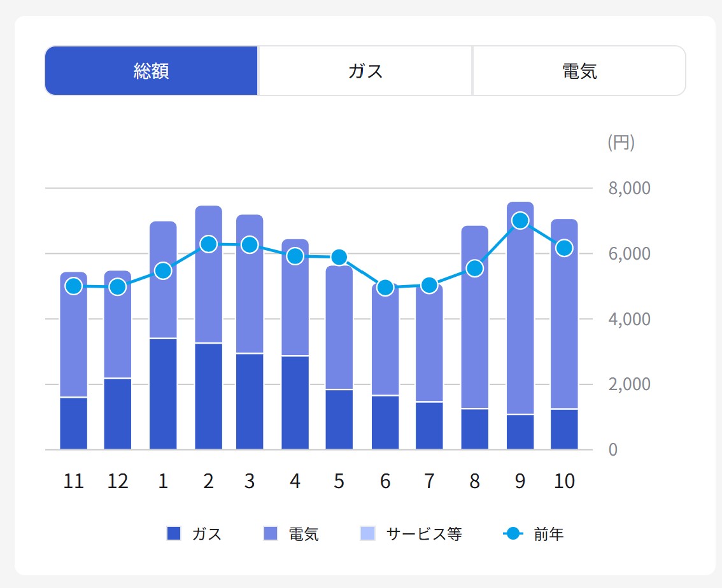
Task: Select the 前年 data point for February
Action: [x=208, y=244]
